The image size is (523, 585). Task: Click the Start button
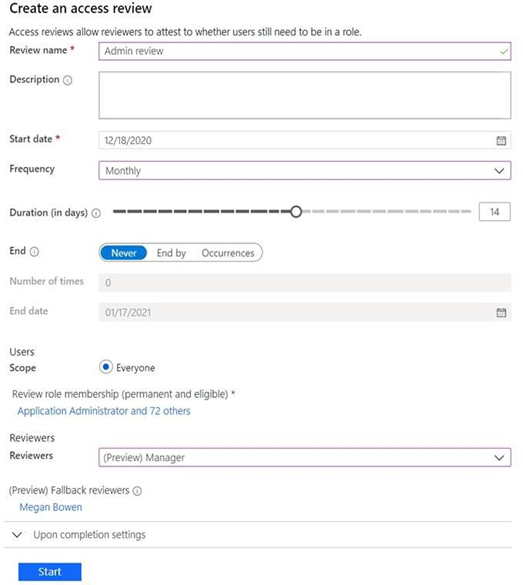pyautogui.click(x=50, y=572)
